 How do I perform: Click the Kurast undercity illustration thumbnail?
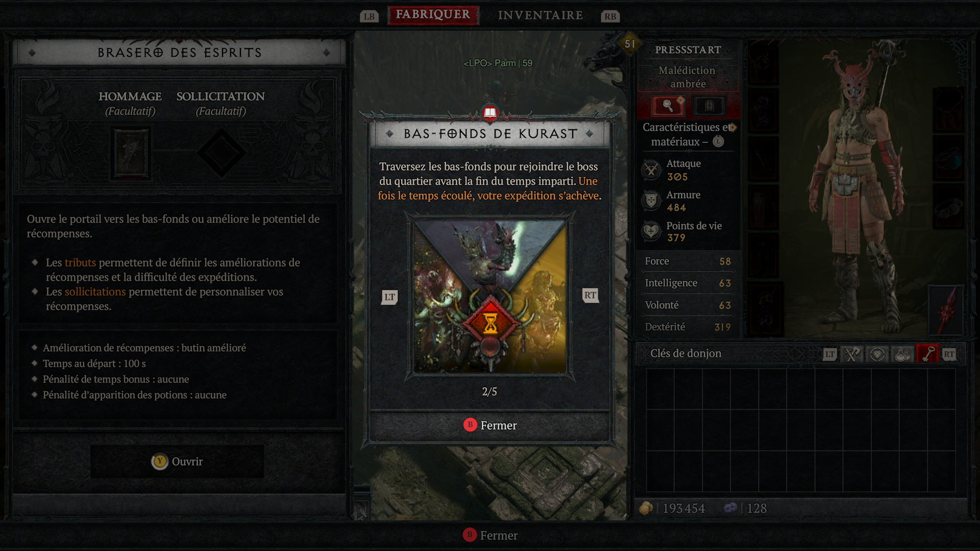[490, 296]
